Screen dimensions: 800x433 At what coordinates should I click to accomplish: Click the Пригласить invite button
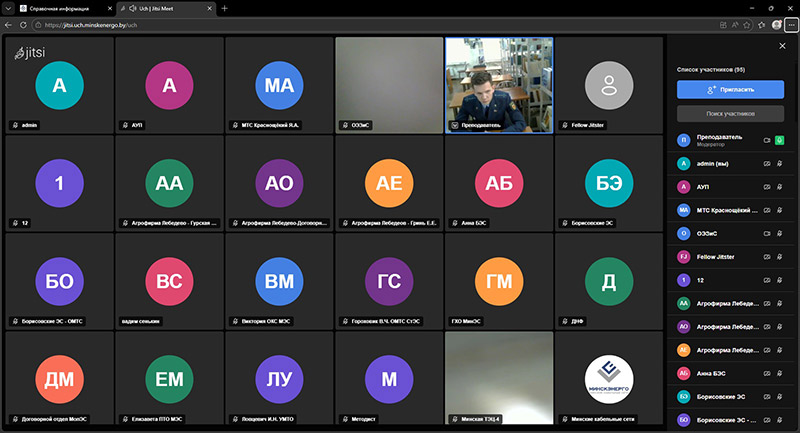click(x=729, y=89)
